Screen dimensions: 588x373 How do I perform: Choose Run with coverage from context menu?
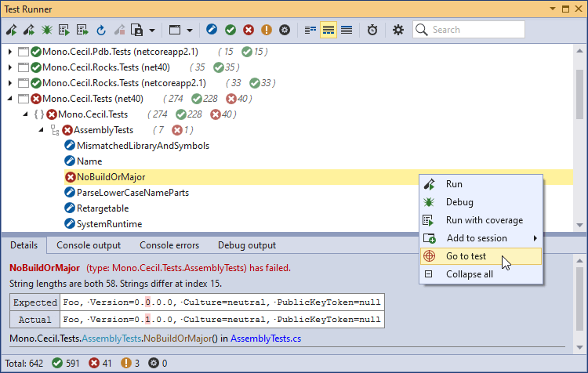[x=484, y=220]
